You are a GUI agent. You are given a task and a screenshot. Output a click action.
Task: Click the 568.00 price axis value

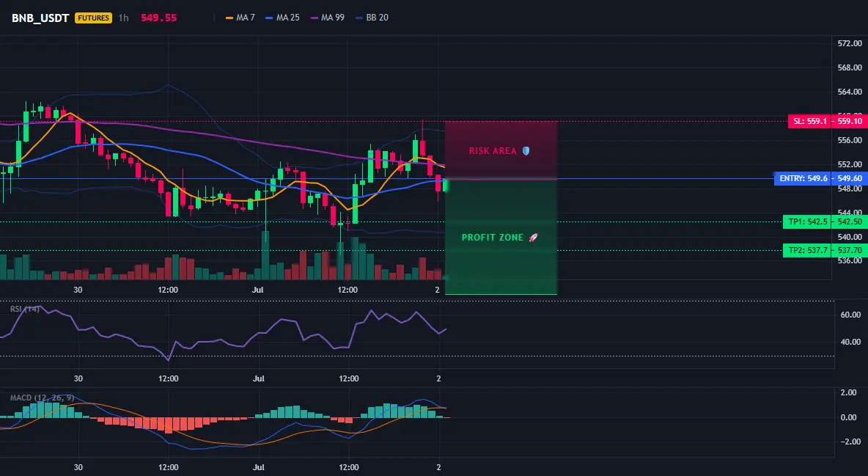(x=850, y=67)
